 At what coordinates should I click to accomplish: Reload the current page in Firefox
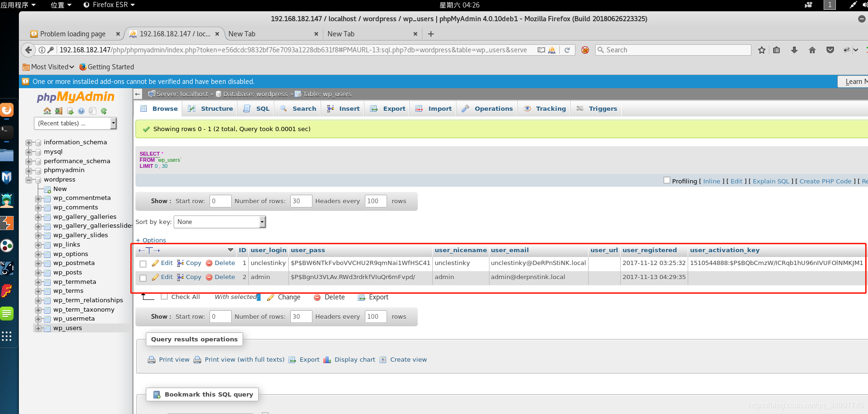567,50
